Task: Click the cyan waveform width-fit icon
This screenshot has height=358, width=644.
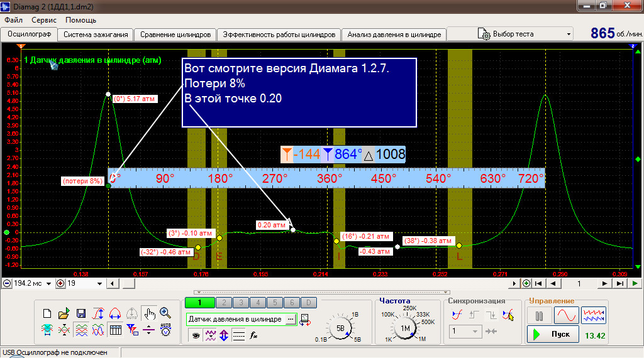Action: pyautogui.click(x=47, y=330)
